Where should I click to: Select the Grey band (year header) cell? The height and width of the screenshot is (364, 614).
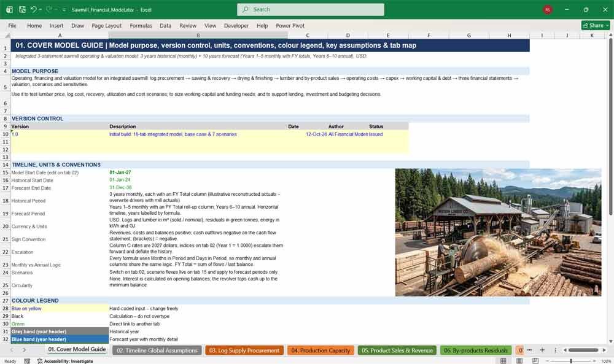click(60, 331)
